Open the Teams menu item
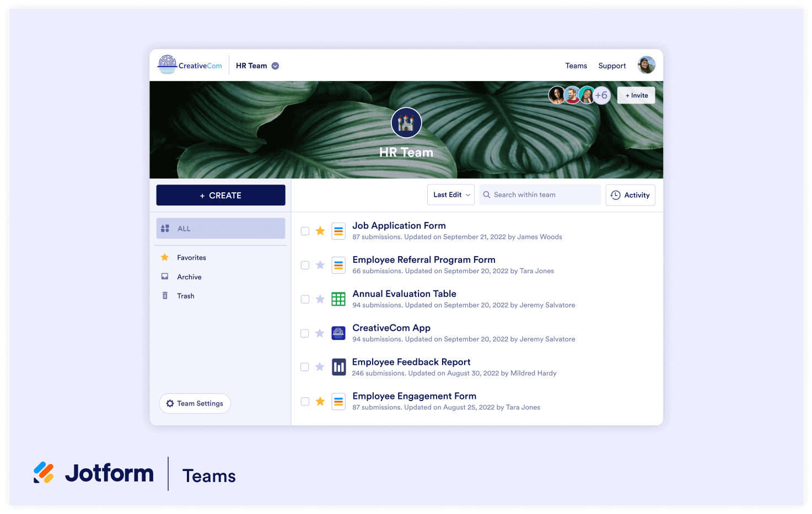Image resolution: width=812 pixels, height=514 pixels. [576, 66]
